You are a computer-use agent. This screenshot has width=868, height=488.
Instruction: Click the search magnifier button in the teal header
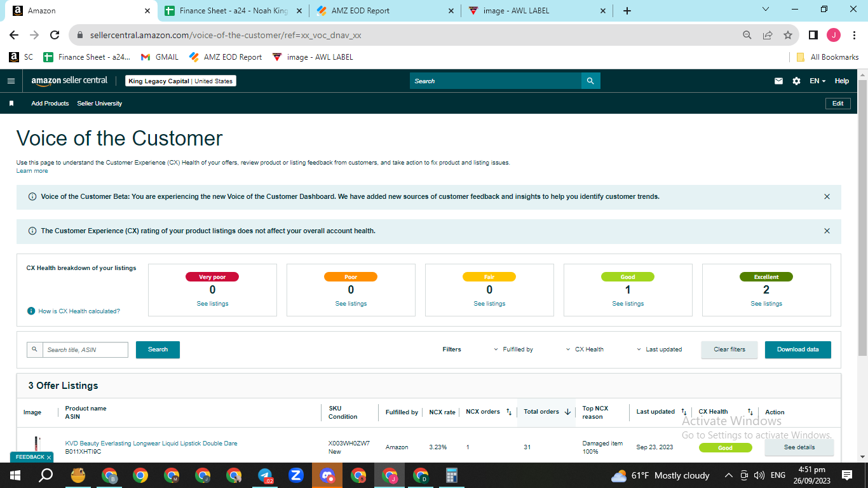590,81
